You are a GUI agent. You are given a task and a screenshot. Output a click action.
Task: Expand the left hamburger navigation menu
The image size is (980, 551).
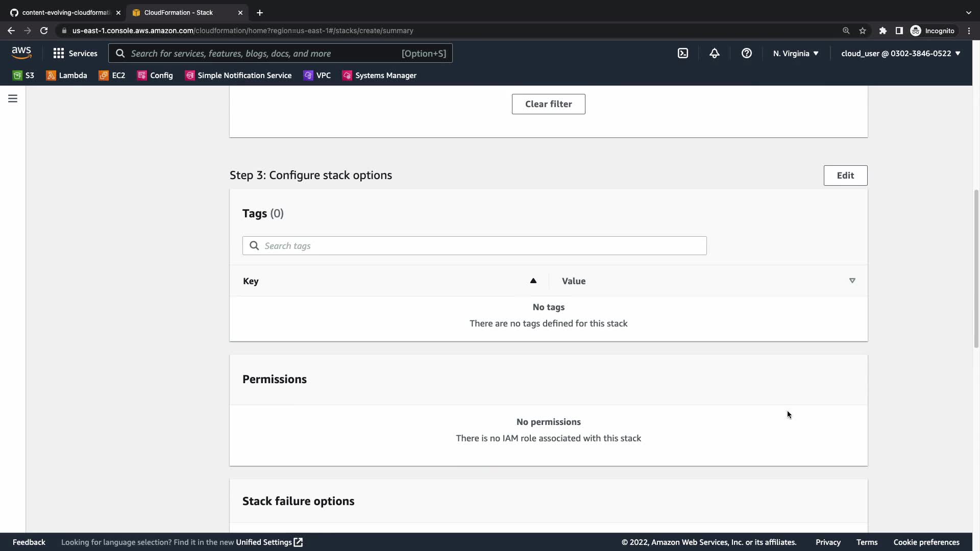coord(13,98)
